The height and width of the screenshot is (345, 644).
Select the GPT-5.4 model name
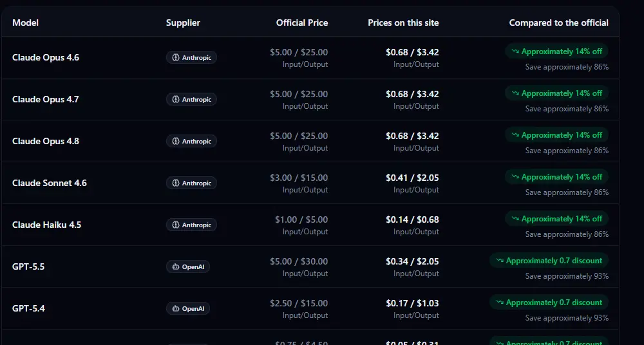(28, 308)
